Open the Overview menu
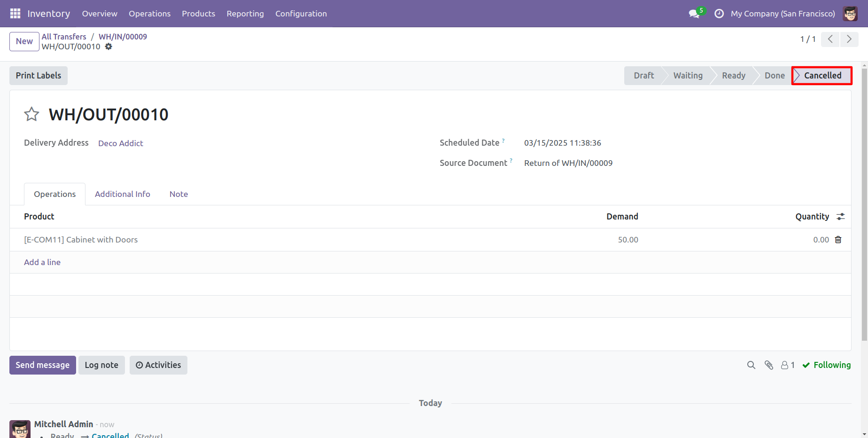Viewport: 868px width, 438px height. tap(100, 14)
